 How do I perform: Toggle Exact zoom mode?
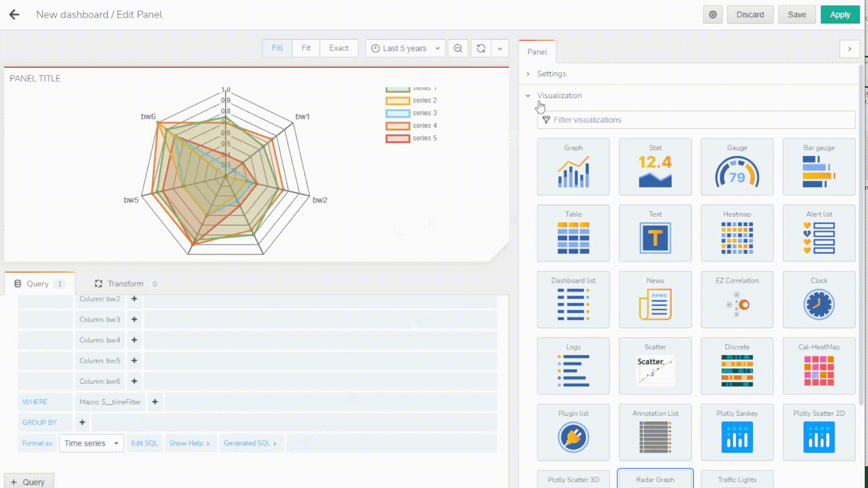pyautogui.click(x=339, y=47)
